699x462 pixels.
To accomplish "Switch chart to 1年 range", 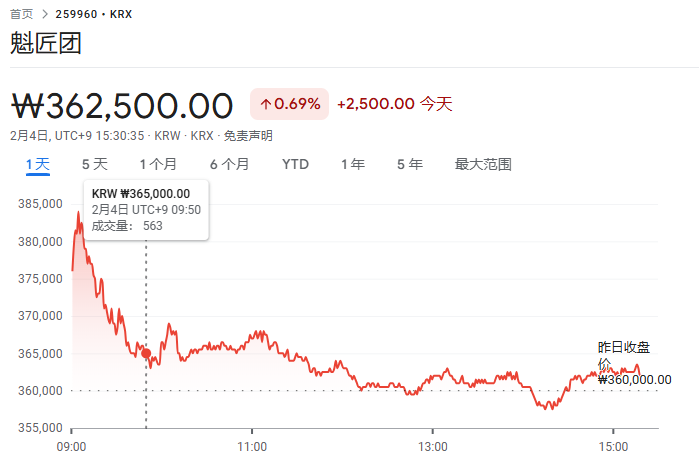I will [x=353, y=165].
